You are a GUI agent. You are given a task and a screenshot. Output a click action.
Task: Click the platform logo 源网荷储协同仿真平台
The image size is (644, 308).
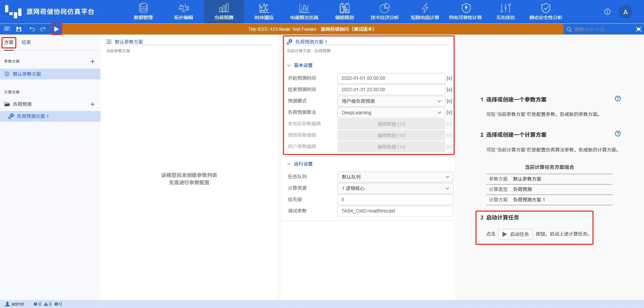click(x=49, y=12)
